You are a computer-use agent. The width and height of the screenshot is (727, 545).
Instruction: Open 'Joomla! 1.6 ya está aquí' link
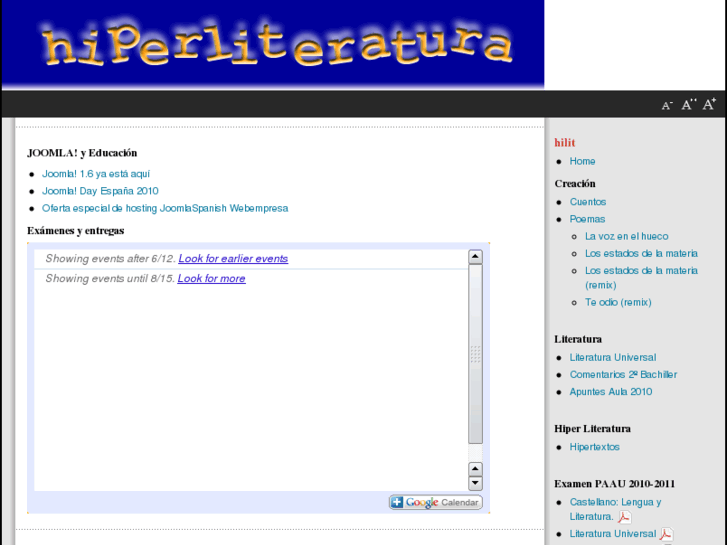pyautogui.click(x=96, y=174)
